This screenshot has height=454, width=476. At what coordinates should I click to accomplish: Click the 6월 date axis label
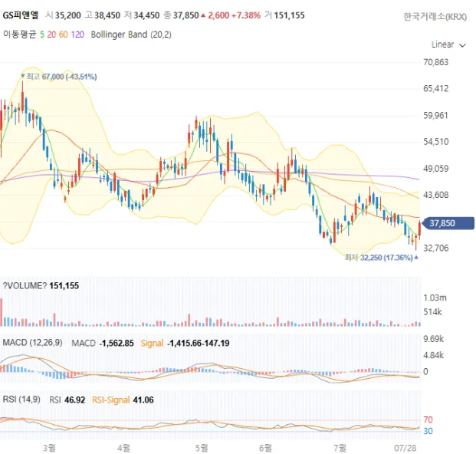pyautogui.click(x=265, y=448)
